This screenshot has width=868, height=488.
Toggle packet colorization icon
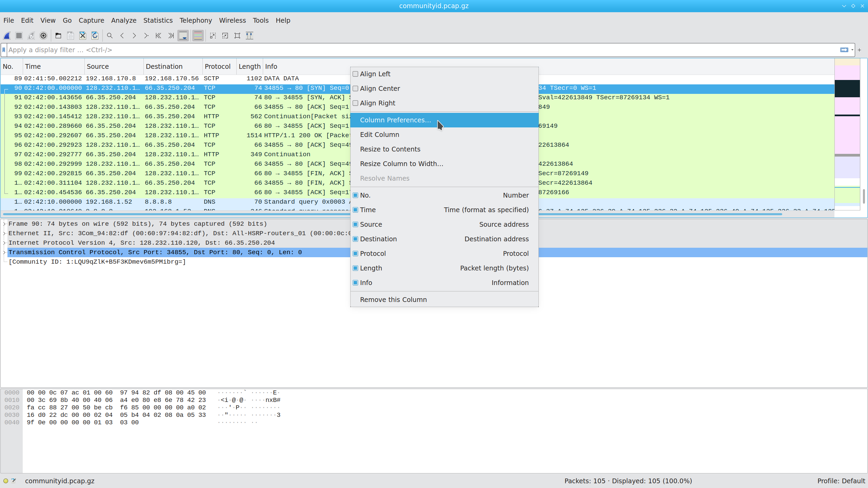pos(198,36)
